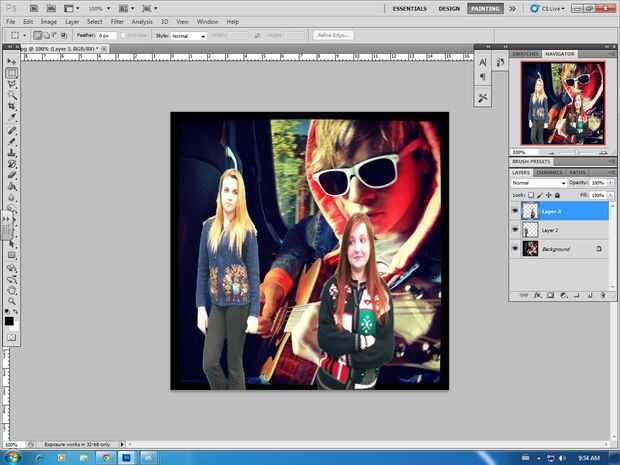Click the Add layer style fx icon
This screenshot has height=465, width=620.
(x=537, y=295)
